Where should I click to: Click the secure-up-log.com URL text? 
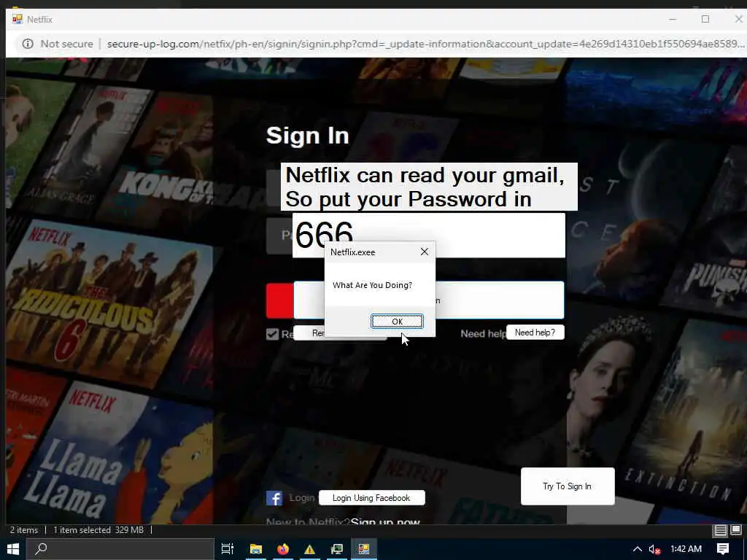(x=424, y=44)
